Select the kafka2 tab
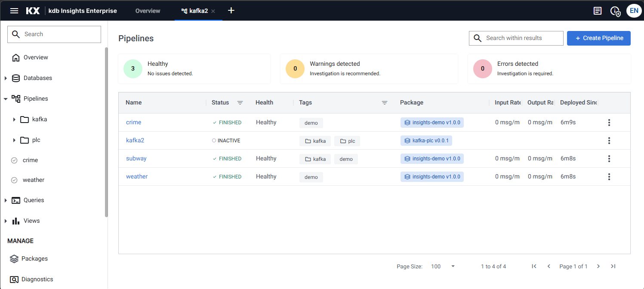 pos(198,11)
